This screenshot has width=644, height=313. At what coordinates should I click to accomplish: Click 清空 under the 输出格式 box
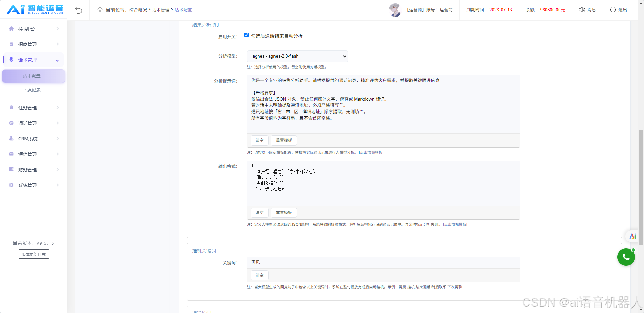coord(260,213)
